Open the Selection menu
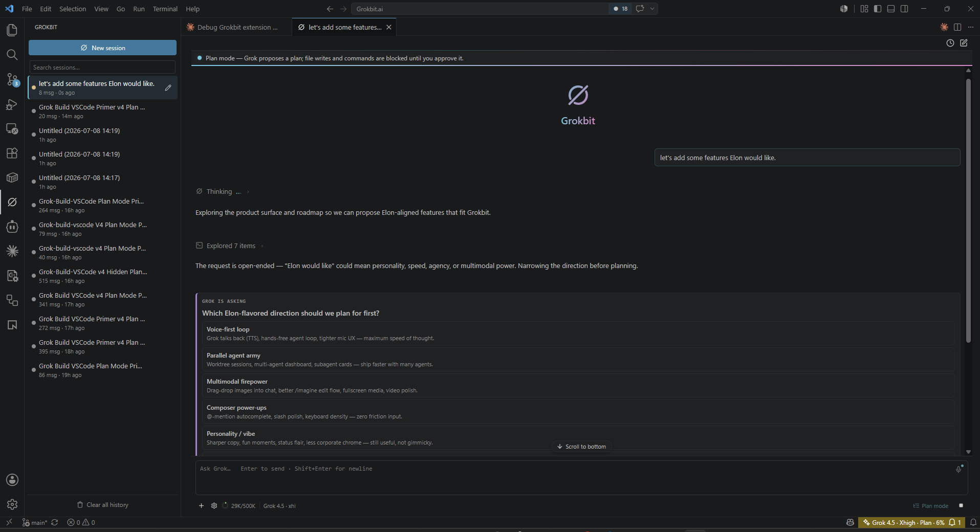The width and height of the screenshot is (980, 532). [73, 9]
